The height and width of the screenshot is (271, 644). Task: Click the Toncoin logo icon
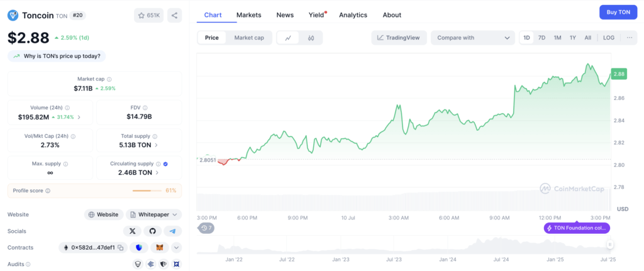click(x=13, y=16)
